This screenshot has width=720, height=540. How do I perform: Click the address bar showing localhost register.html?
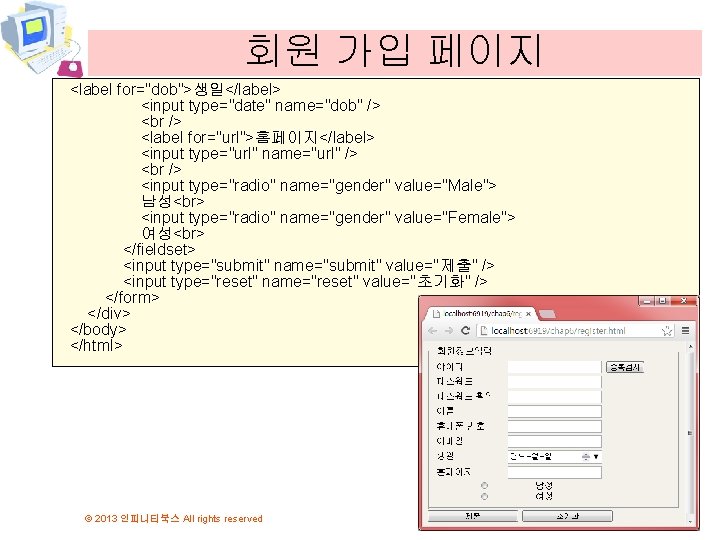pos(575,331)
